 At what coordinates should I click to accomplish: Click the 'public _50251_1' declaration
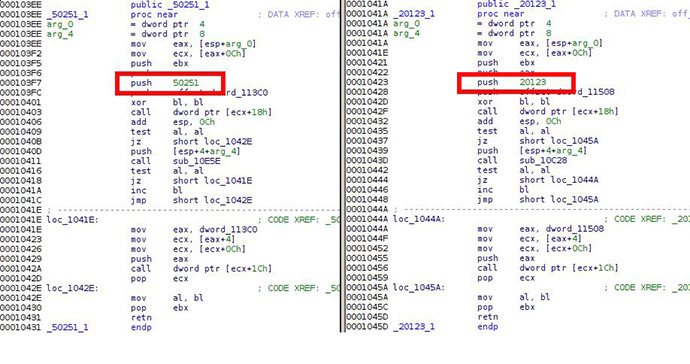click(170, 5)
